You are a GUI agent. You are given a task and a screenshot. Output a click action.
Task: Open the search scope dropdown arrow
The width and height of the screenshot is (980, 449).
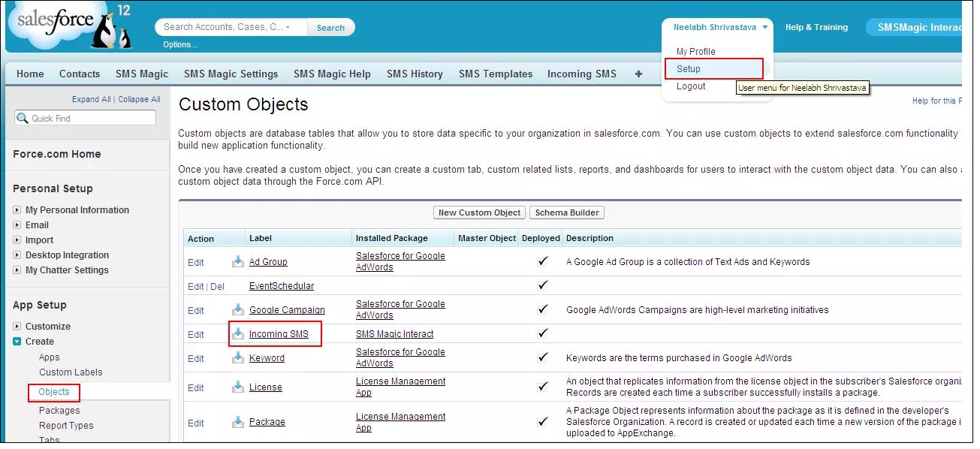tap(288, 27)
